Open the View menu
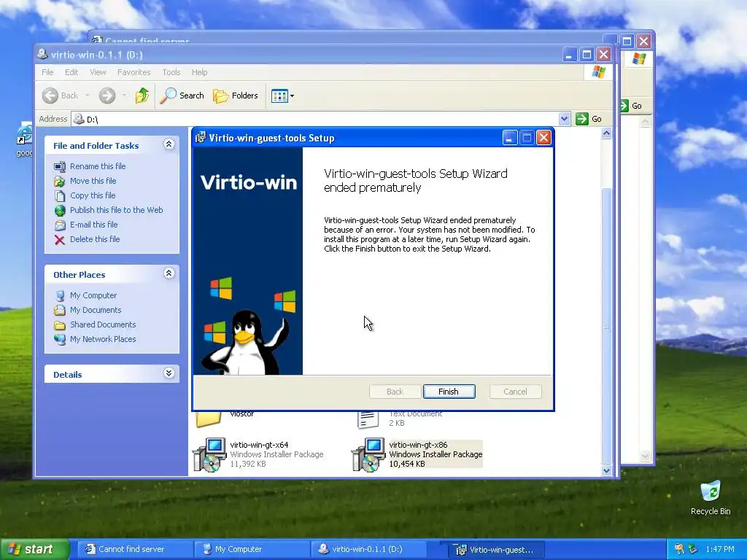The height and width of the screenshot is (560, 747). pos(98,72)
